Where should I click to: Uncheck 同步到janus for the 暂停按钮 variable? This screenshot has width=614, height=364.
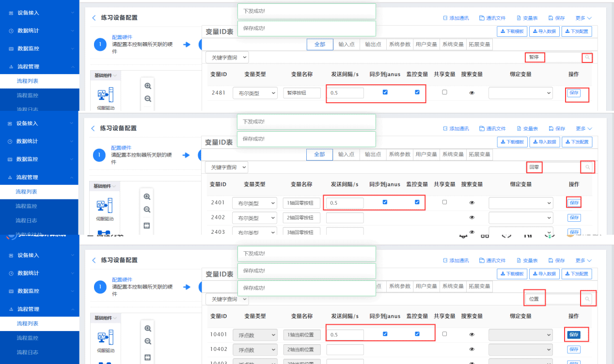click(385, 92)
